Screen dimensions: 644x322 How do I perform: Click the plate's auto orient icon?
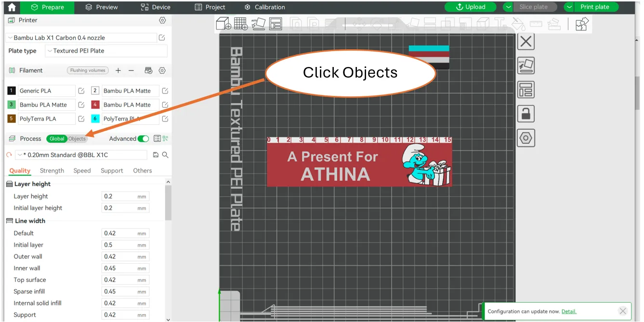click(526, 66)
